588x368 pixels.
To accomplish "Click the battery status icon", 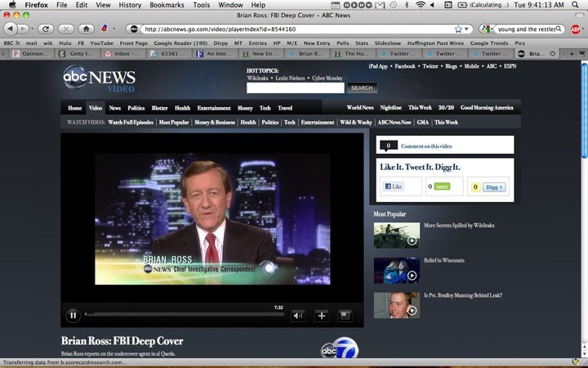I will pyautogui.click(x=462, y=5).
